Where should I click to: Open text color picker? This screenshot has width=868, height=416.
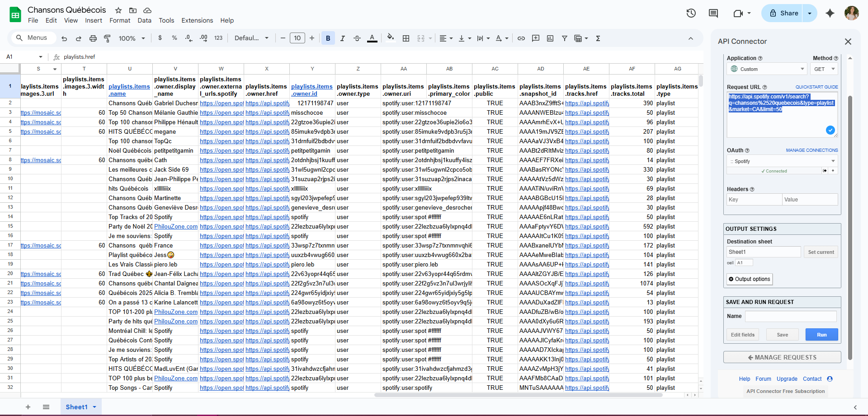372,38
